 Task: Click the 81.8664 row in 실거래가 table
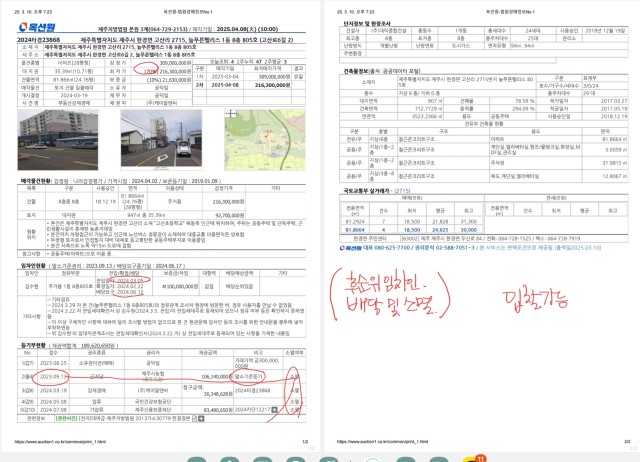[411, 230]
